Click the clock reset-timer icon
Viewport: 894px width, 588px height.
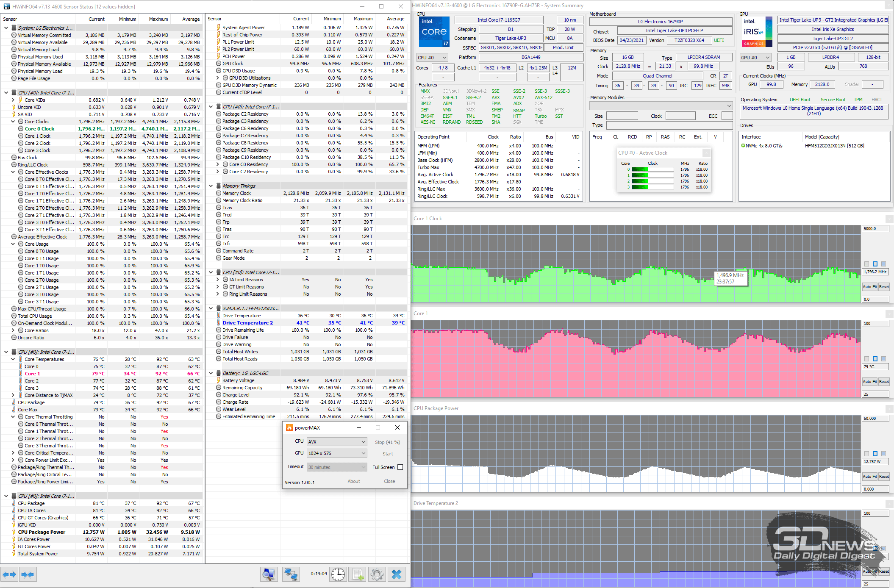click(x=338, y=574)
